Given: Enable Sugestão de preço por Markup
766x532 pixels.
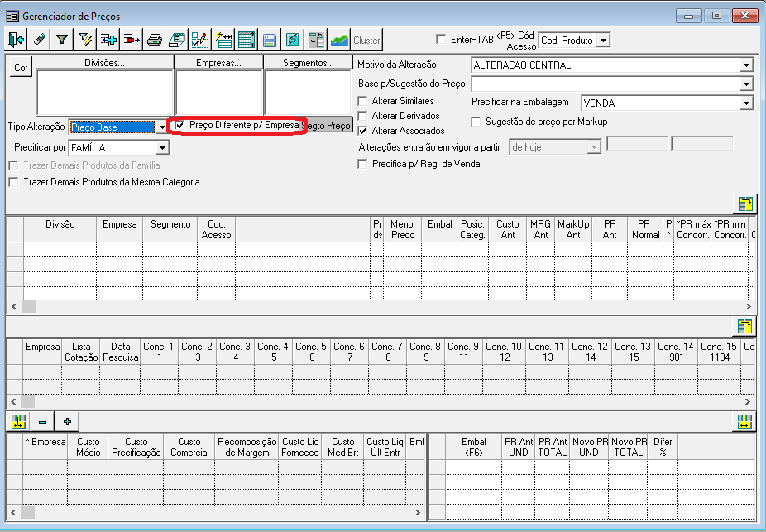Looking at the screenshot, I should tap(476, 122).
